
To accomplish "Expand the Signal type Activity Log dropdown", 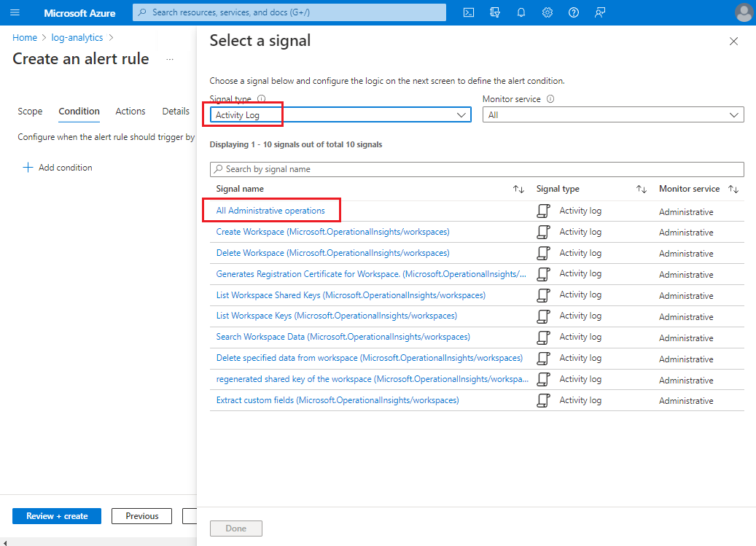I will coord(340,114).
